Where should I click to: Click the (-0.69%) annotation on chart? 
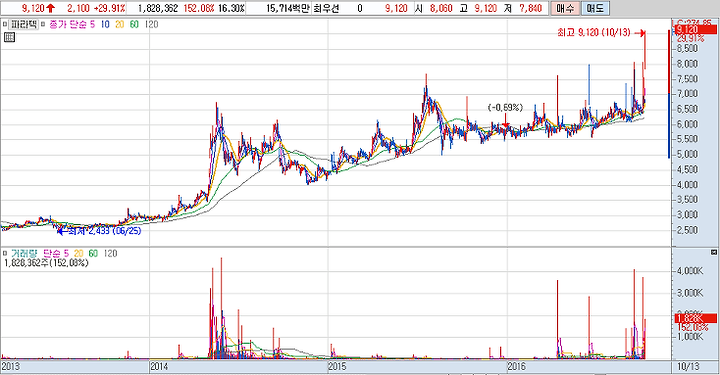(x=505, y=107)
